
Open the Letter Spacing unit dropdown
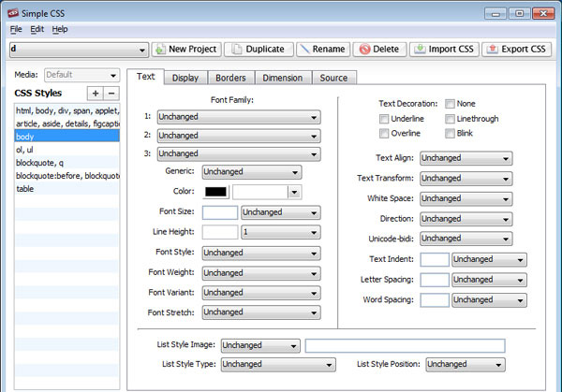[x=489, y=280]
